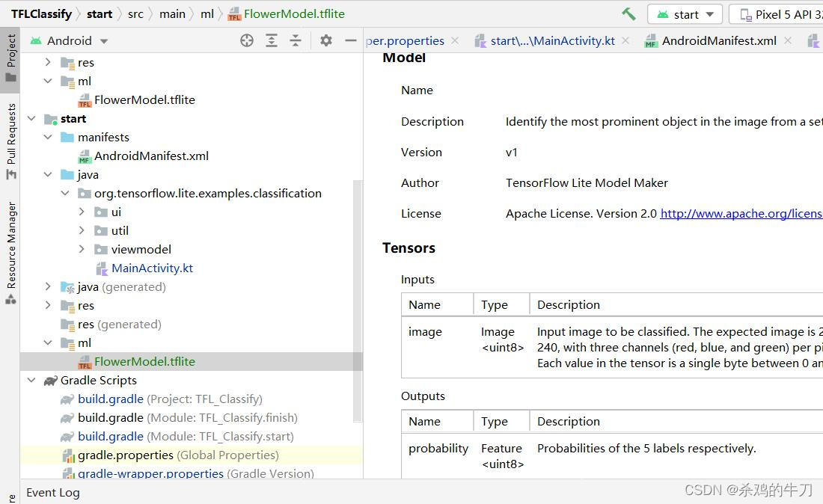
Task: Click the MainActivity.kt Kotlin file icon
Action: tap(102, 268)
